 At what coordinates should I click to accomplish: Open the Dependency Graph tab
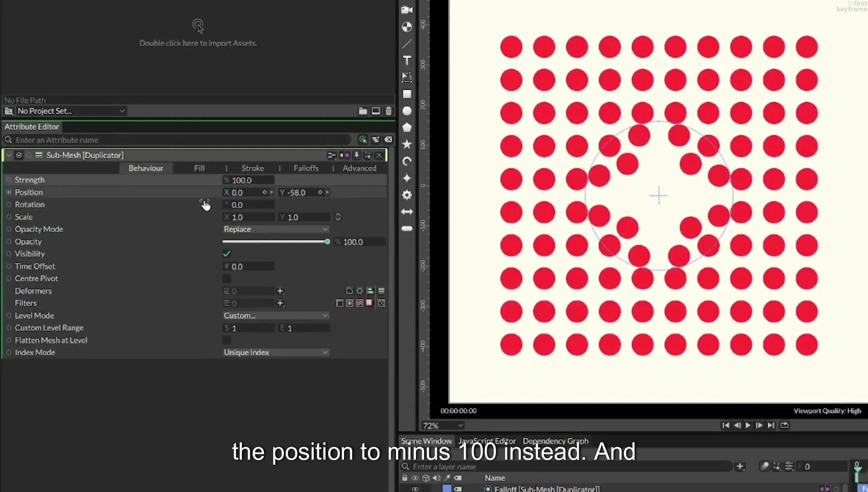556,441
